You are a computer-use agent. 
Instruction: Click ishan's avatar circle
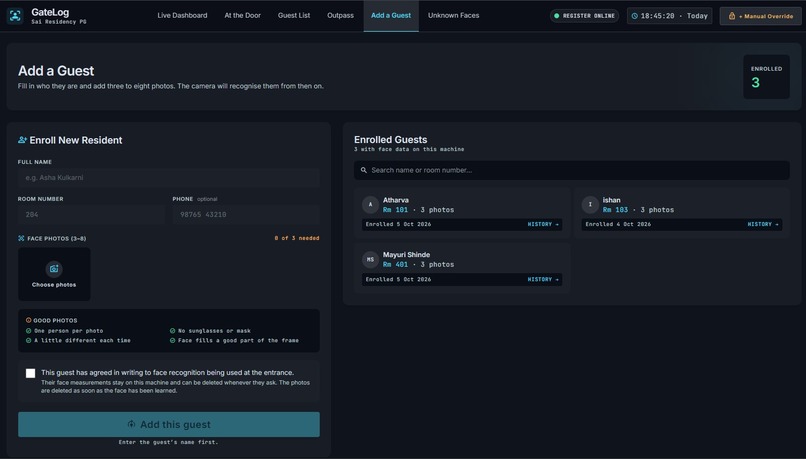pos(590,205)
